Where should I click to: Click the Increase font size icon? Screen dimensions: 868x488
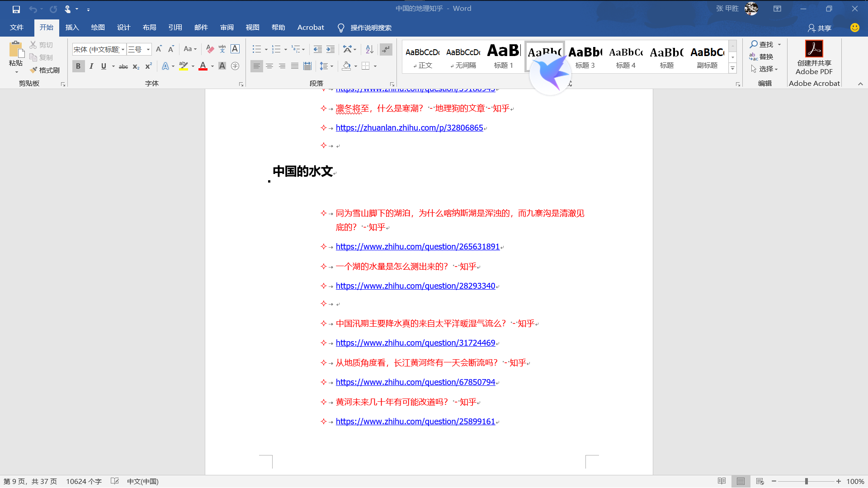coord(159,49)
